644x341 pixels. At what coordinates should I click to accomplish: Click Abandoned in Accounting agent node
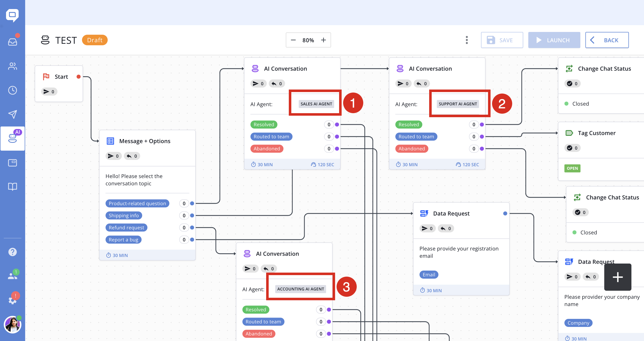(259, 334)
